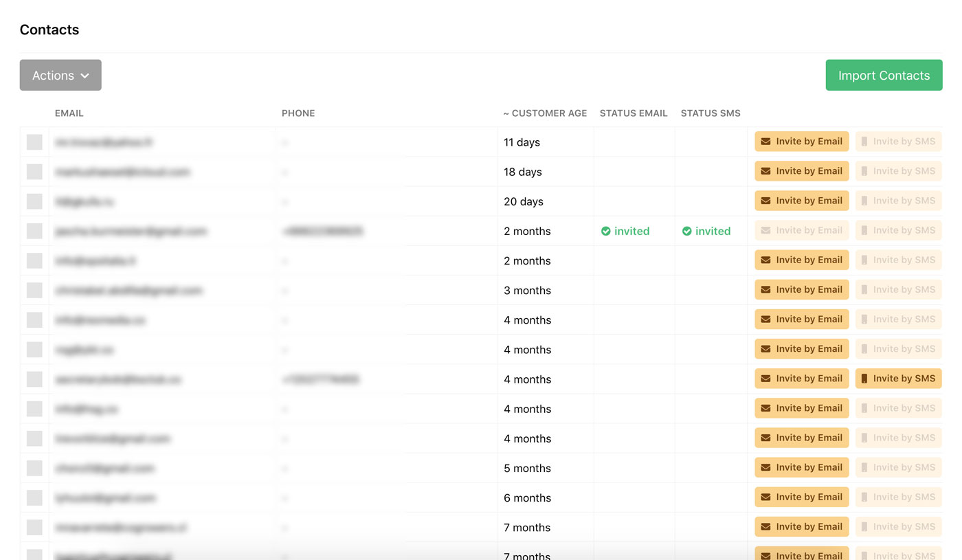The width and height of the screenshot is (962, 560).
Task: Click the envelope icon for the 5 months contact
Action: pyautogui.click(x=765, y=467)
